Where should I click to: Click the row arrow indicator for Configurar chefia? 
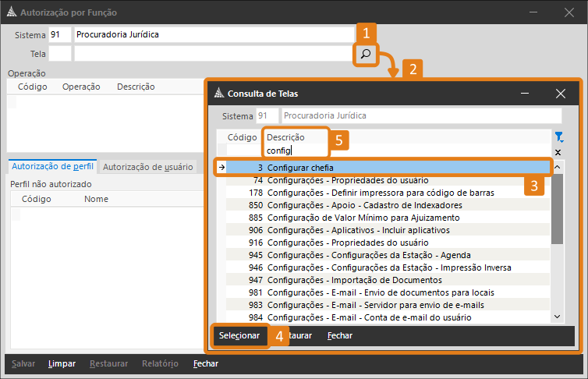[221, 168]
